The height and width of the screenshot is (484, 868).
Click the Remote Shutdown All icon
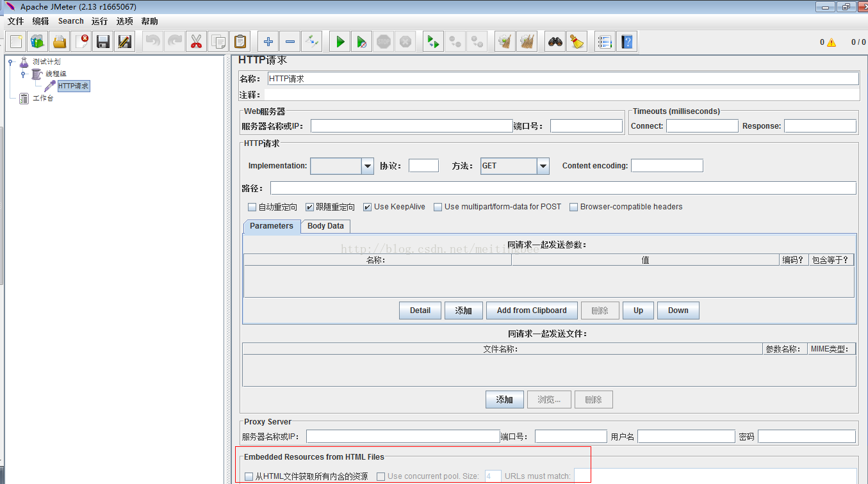pos(477,42)
